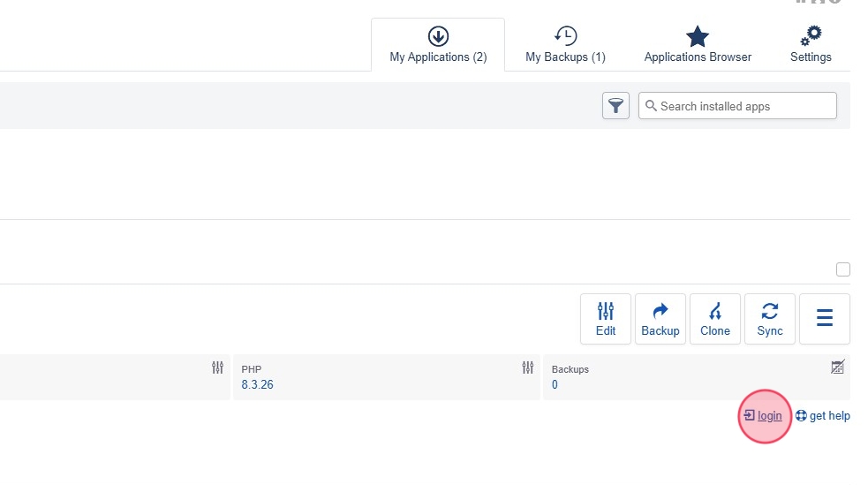Click sliders icon in the PHP cell
868x485 pixels.
tap(528, 368)
